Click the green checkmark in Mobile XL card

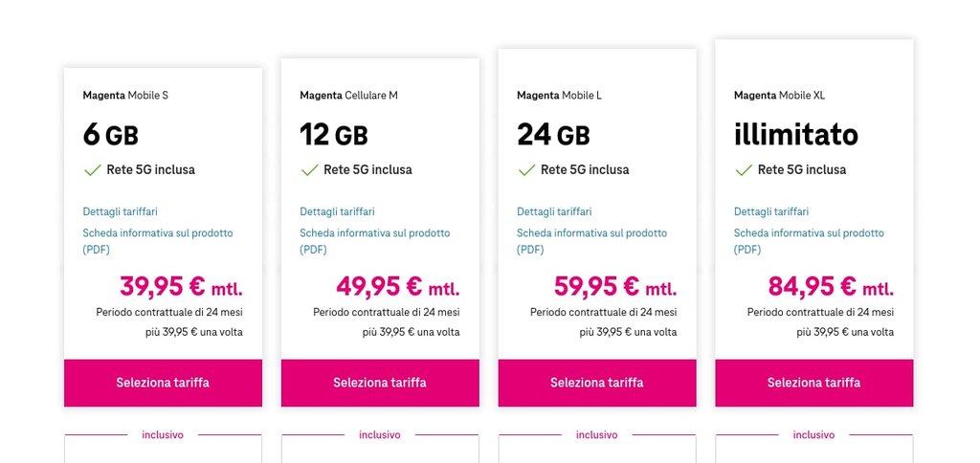[744, 170]
